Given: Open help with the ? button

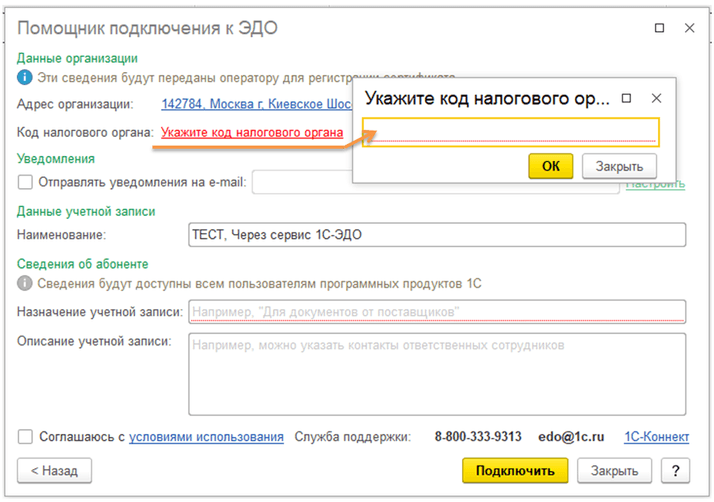Looking at the screenshot, I should click(x=676, y=470).
